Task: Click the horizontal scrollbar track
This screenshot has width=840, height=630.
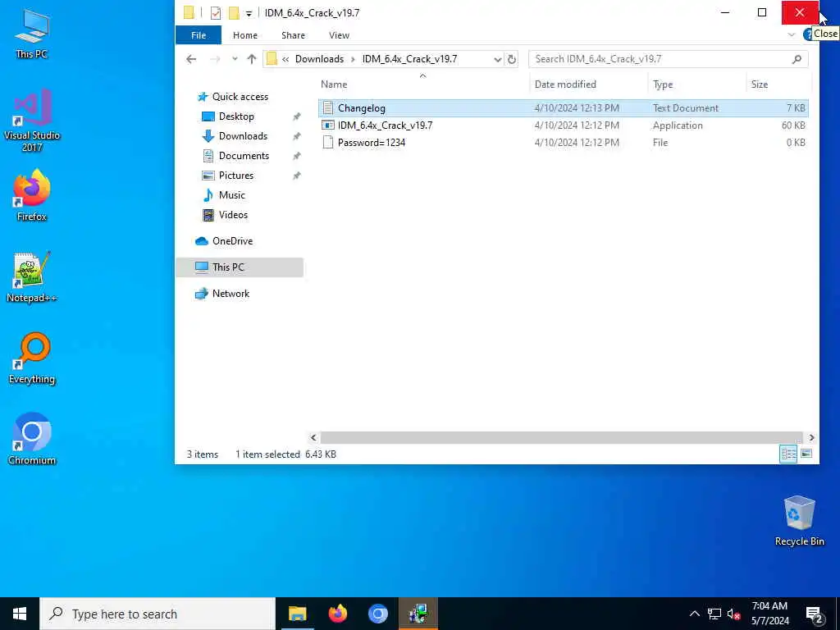Action: (561, 438)
